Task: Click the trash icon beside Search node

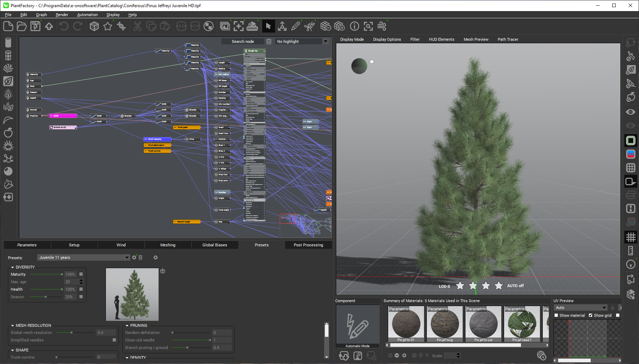Action: coord(269,41)
